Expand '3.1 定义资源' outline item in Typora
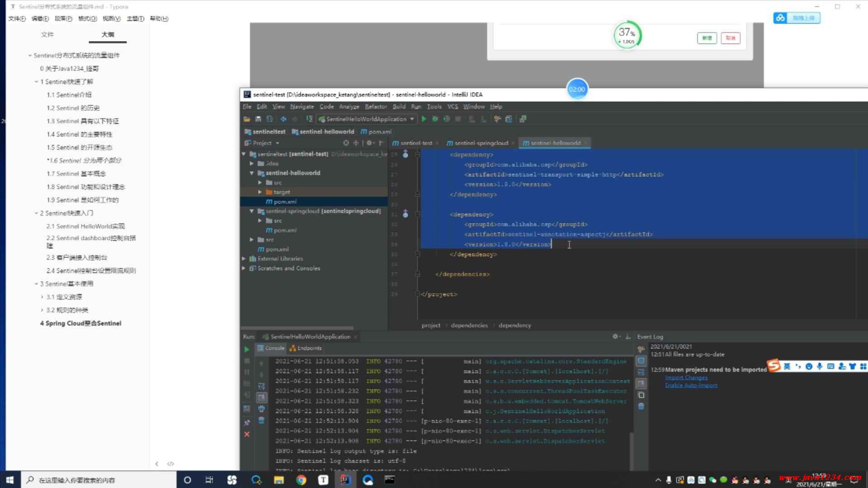The width and height of the screenshot is (868, 488). (x=42, y=297)
